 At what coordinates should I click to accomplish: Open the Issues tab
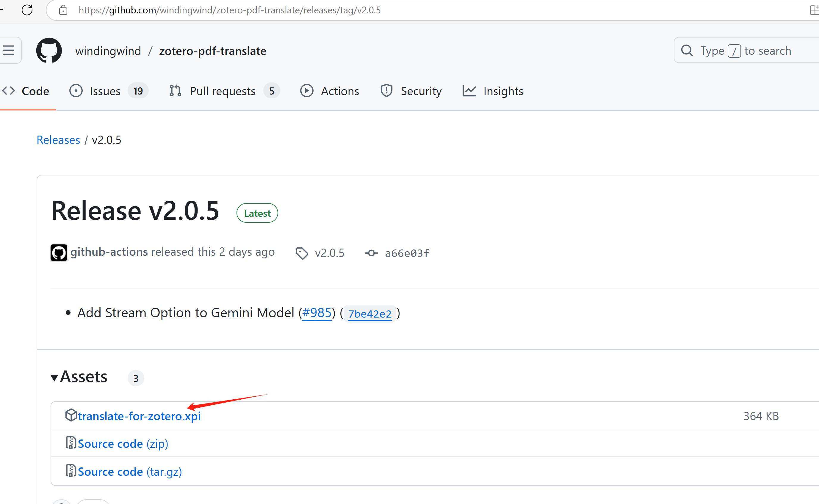105,91
